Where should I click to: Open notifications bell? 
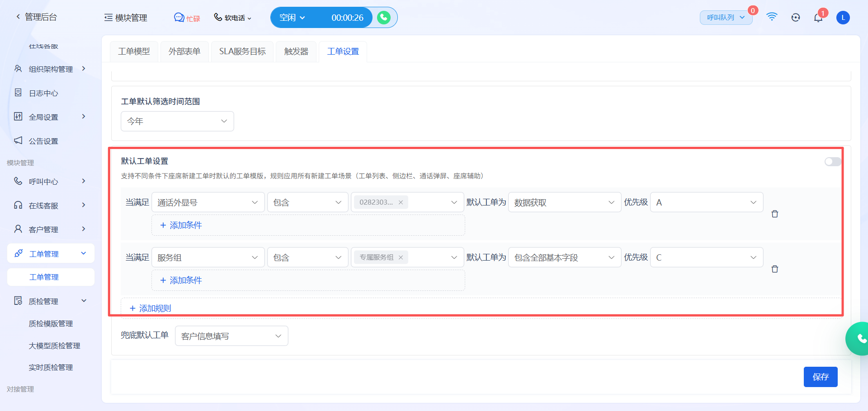tap(818, 18)
